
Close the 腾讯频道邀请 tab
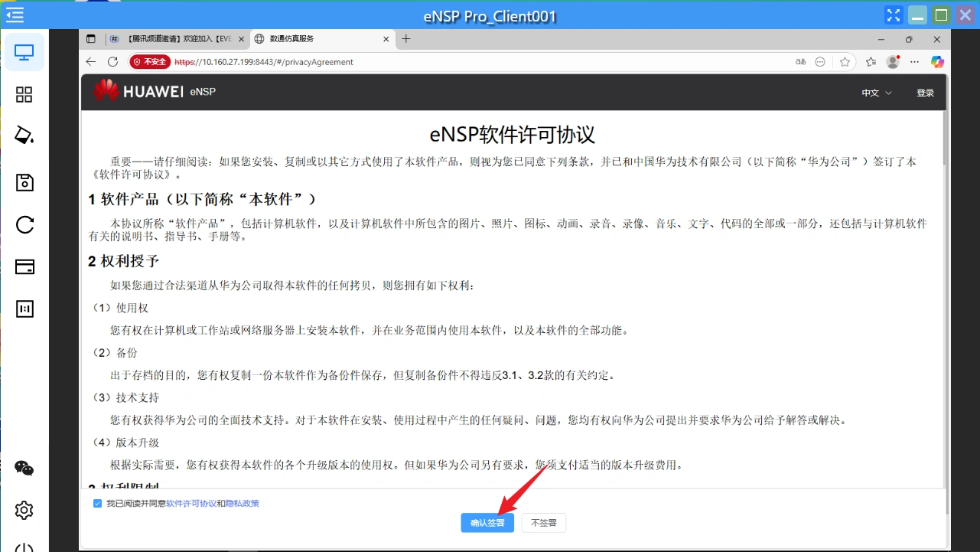242,39
